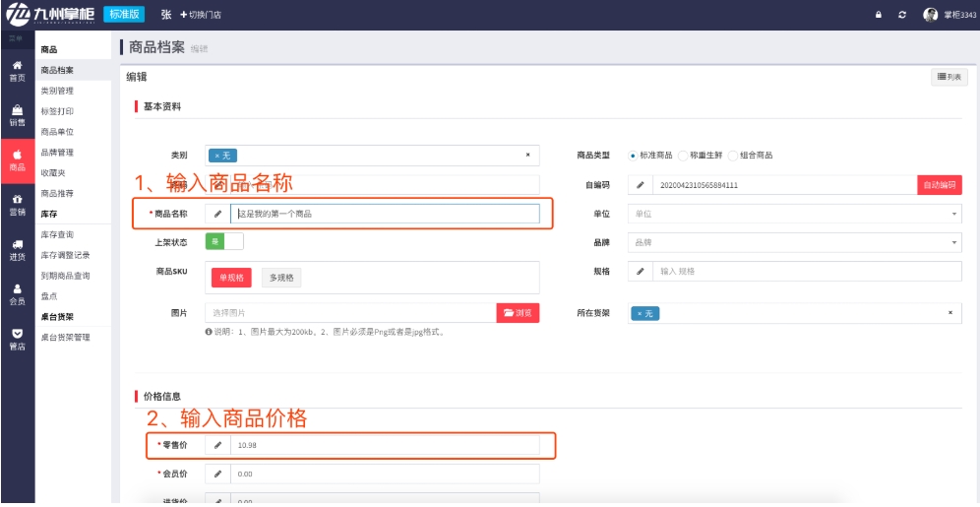Open 标签打印 in the side menu
This screenshot has width=980, height=507.
pos(57,111)
